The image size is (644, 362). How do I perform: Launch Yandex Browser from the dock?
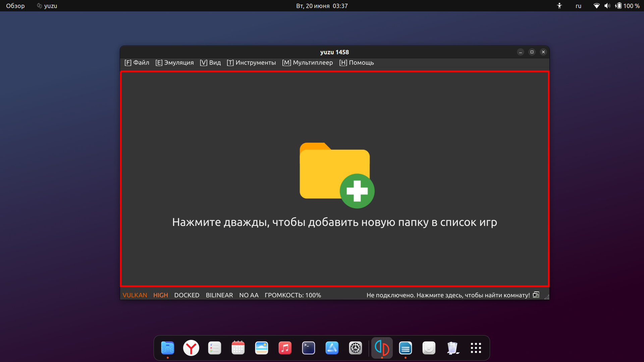pos(191,348)
